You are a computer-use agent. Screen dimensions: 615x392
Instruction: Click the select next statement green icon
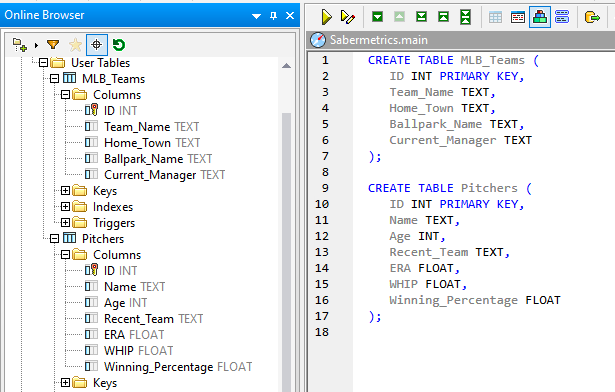click(x=377, y=17)
